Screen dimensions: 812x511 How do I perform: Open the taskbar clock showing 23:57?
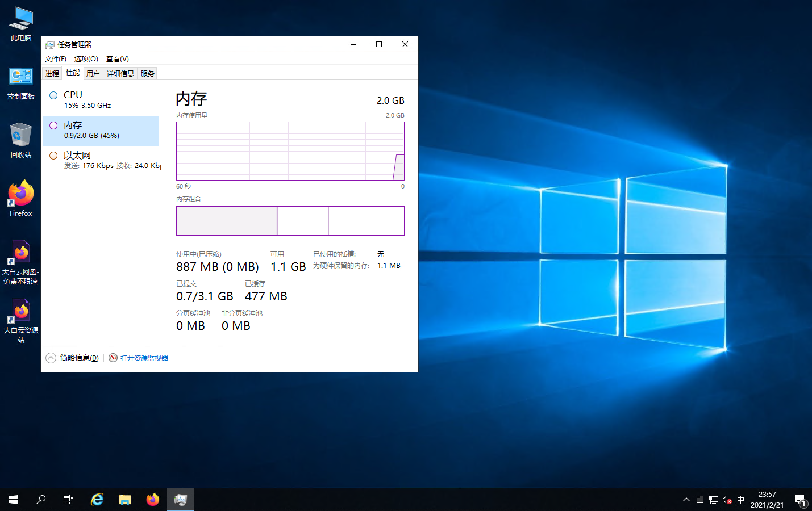pyautogui.click(x=767, y=500)
